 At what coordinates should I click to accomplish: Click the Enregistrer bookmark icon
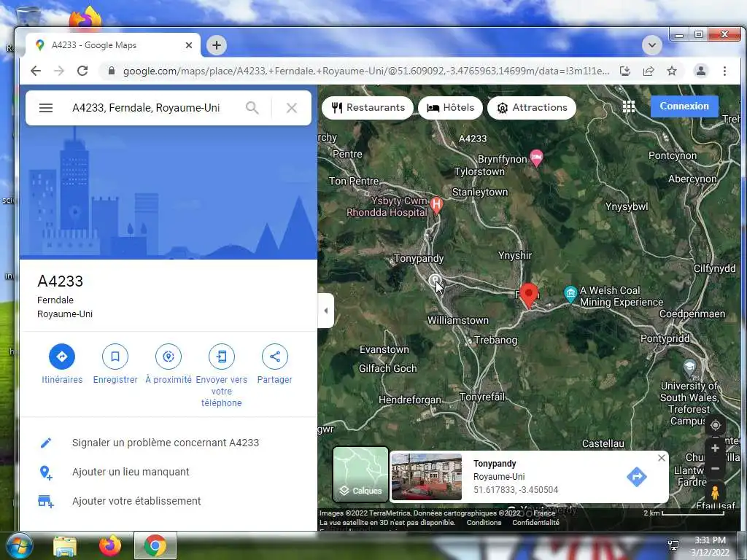point(115,356)
